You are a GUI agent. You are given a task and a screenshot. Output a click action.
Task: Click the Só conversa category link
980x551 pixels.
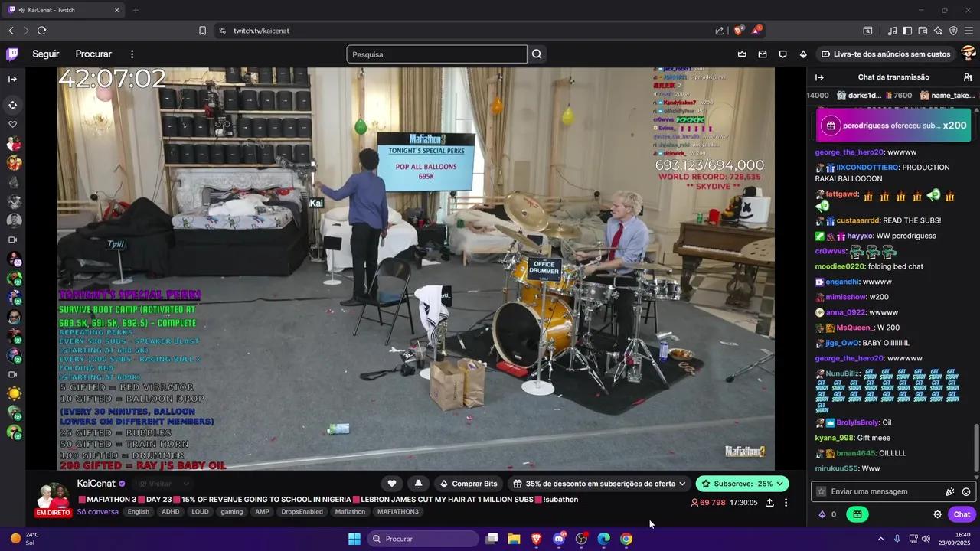pos(98,512)
